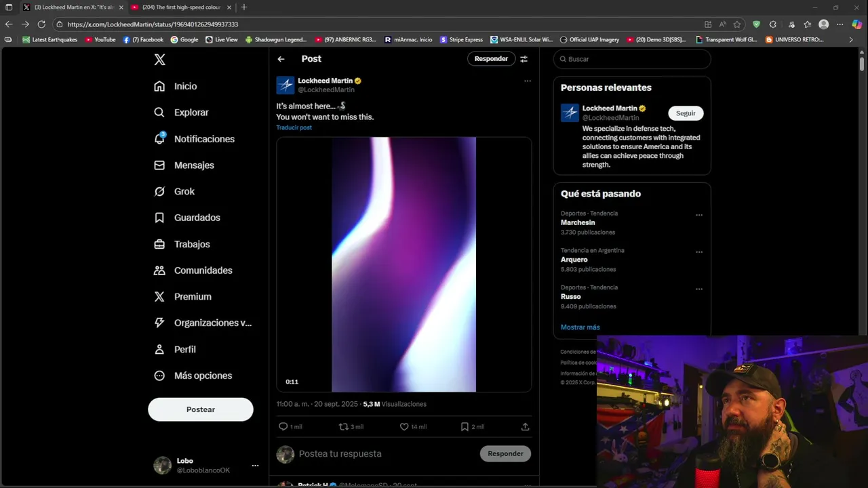Follow Lockheed Martin with Seguir button

pyautogui.click(x=686, y=113)
